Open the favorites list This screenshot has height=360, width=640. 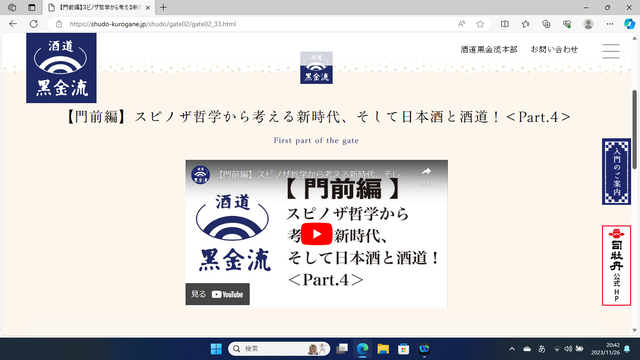coord(526,24)
